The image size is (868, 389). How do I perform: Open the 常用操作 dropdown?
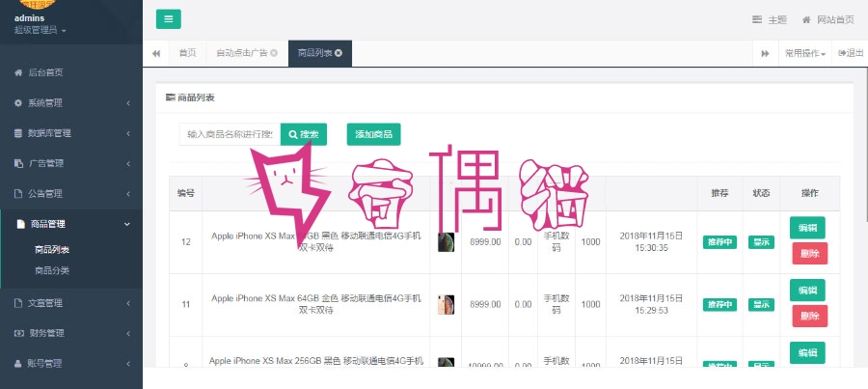tap(805, 53)
